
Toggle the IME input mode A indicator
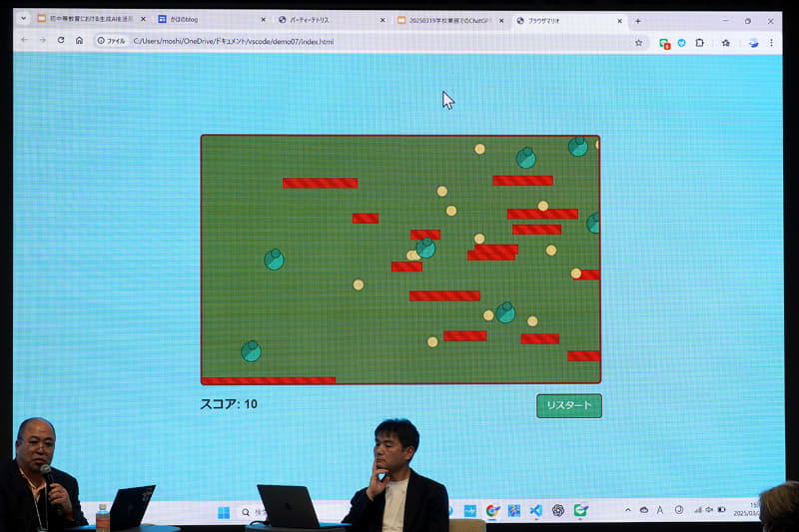(x=660, y=510)
